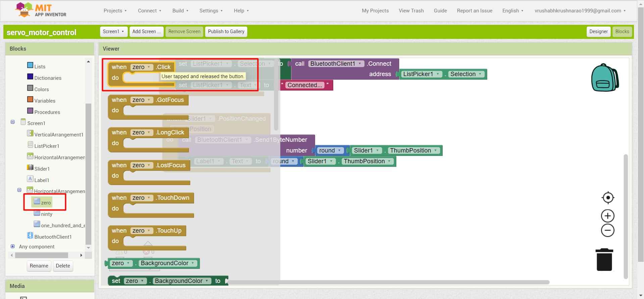Click the center workspace target icon
The height and width of the screenshot is (299, 644).
[608, 198]
